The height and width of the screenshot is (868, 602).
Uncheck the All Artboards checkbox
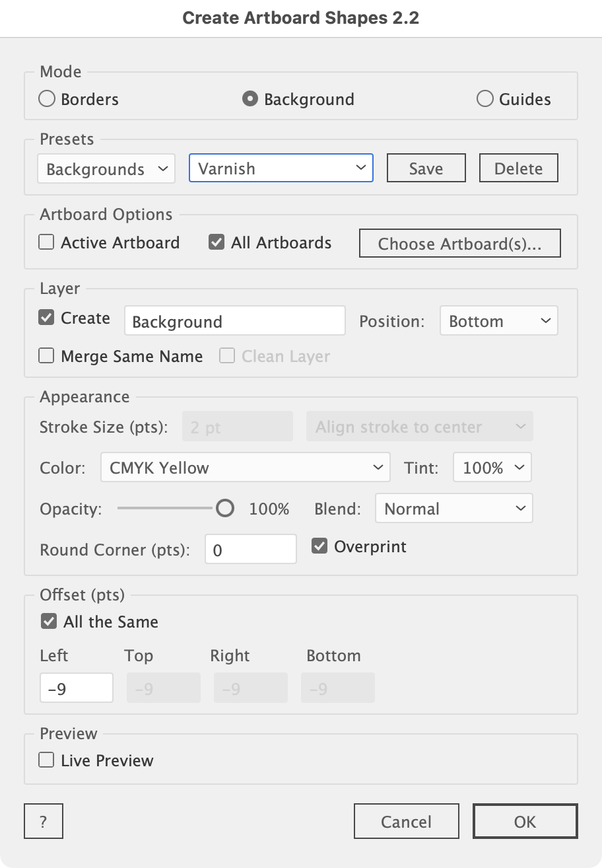(x=217, y=242)
